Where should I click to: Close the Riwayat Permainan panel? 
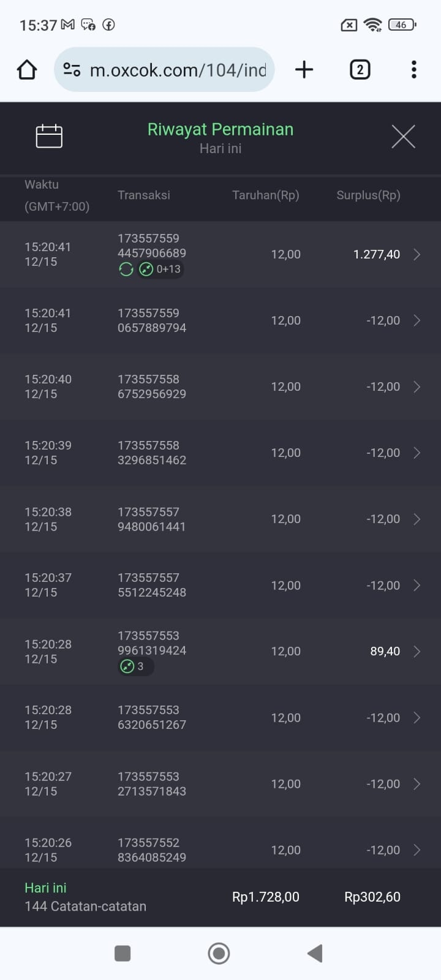403,136
